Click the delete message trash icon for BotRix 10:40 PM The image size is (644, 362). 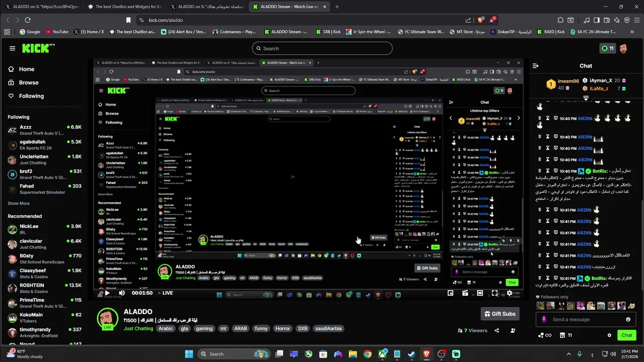tap(540, 171)
